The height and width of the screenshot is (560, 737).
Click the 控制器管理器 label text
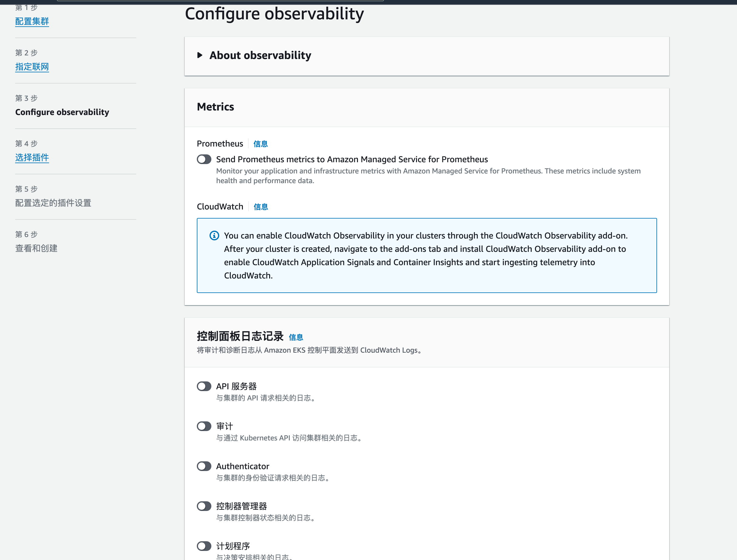click(241, 506)
